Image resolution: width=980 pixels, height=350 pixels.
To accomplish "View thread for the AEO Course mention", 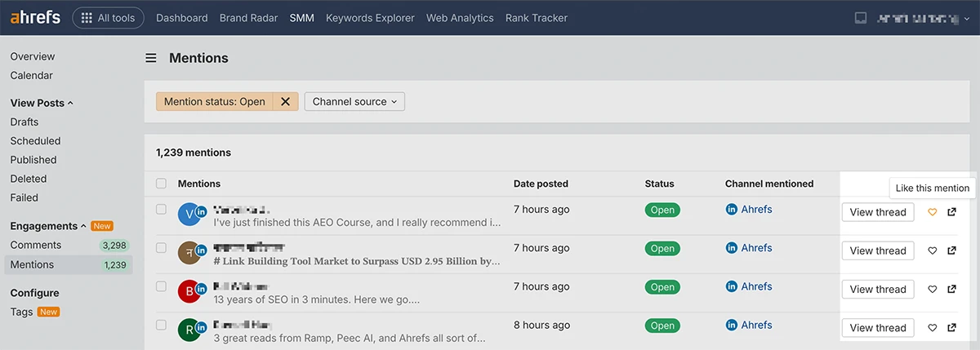I will click(878, 212).
